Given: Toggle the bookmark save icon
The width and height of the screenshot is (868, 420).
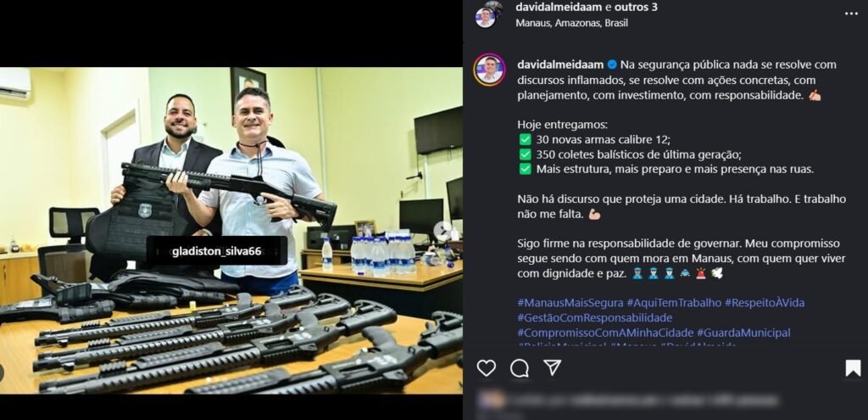Looking at the screenshot, I should click(853, 368).
